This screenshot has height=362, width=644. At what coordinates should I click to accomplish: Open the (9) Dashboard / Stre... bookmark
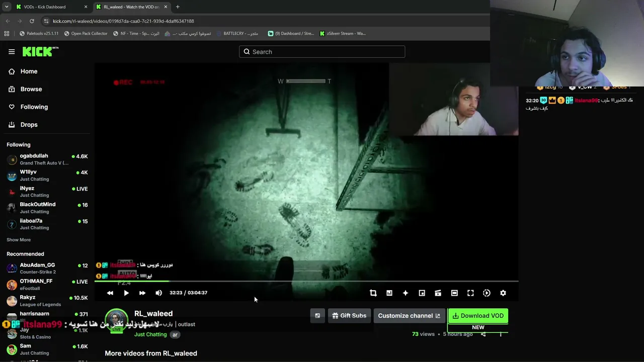(291, 34)
